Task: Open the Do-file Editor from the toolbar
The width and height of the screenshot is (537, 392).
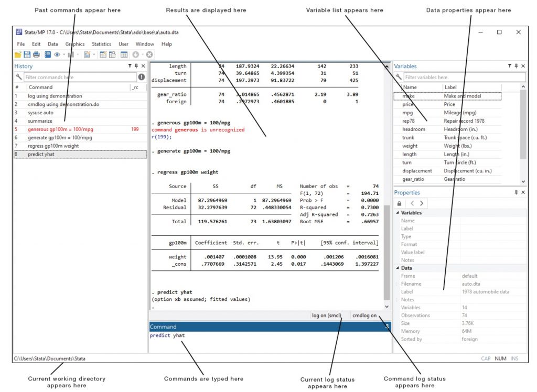Action: 87,55
